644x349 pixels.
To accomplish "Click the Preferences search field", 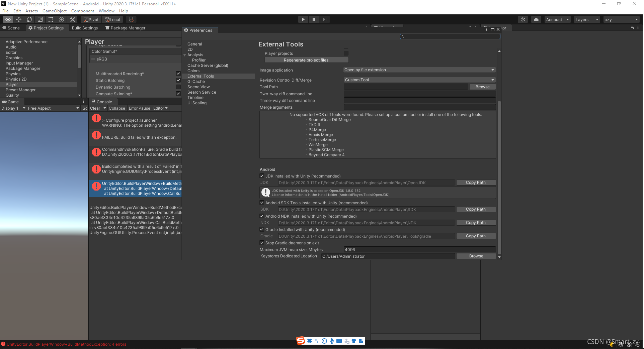I will coord(450,36).
